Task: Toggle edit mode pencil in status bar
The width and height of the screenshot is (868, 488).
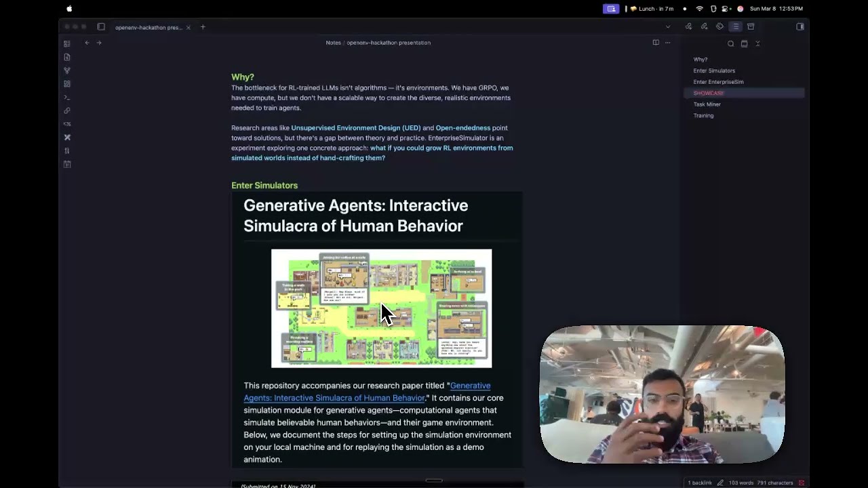Action: pyautogui.click(x=720, y=483)
